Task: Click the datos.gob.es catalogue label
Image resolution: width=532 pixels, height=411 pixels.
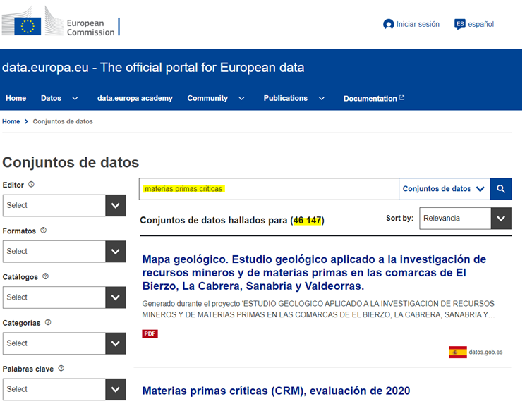Action: [485, 352]
